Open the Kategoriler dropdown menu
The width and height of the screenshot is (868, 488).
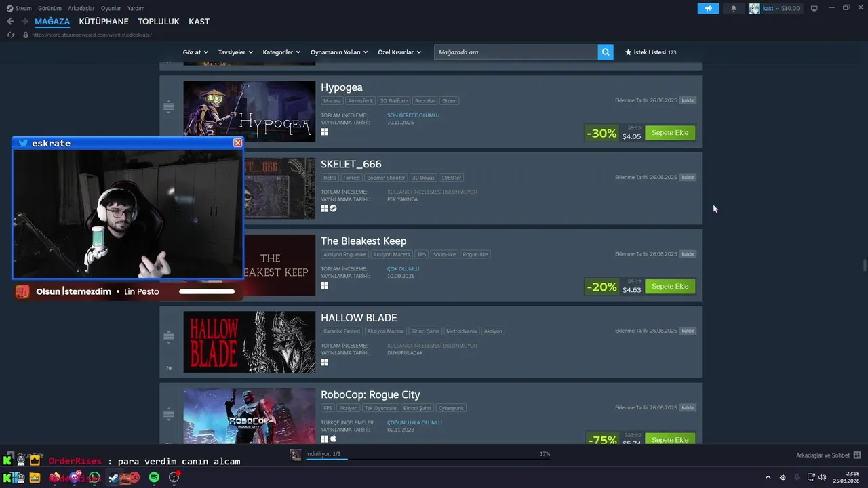point(281,52)
